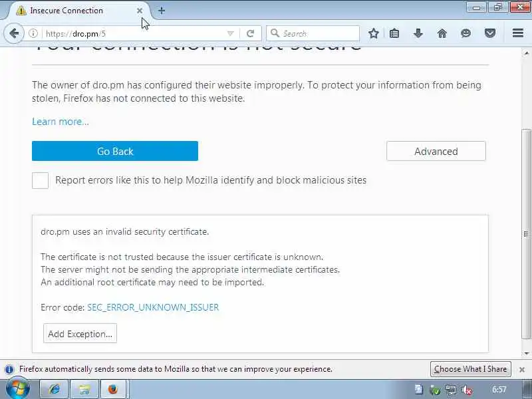
Task: Launch Internet Explorer from taskbar
Action: pyautogui.click(x=55, y=389)
